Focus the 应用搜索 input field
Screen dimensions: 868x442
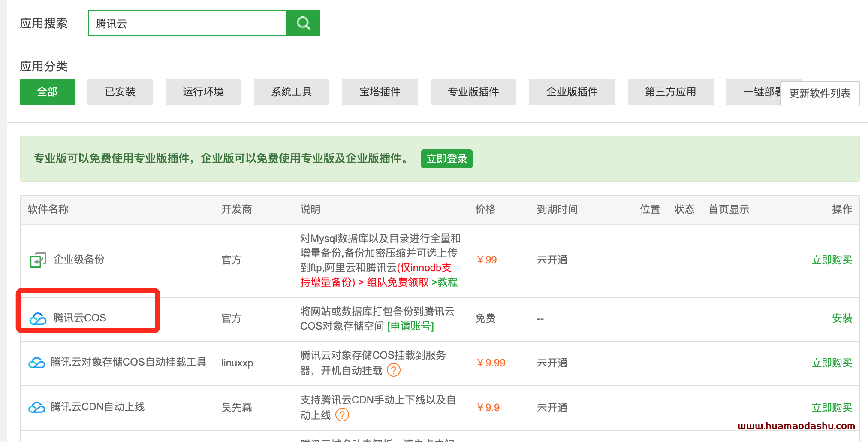188,23
